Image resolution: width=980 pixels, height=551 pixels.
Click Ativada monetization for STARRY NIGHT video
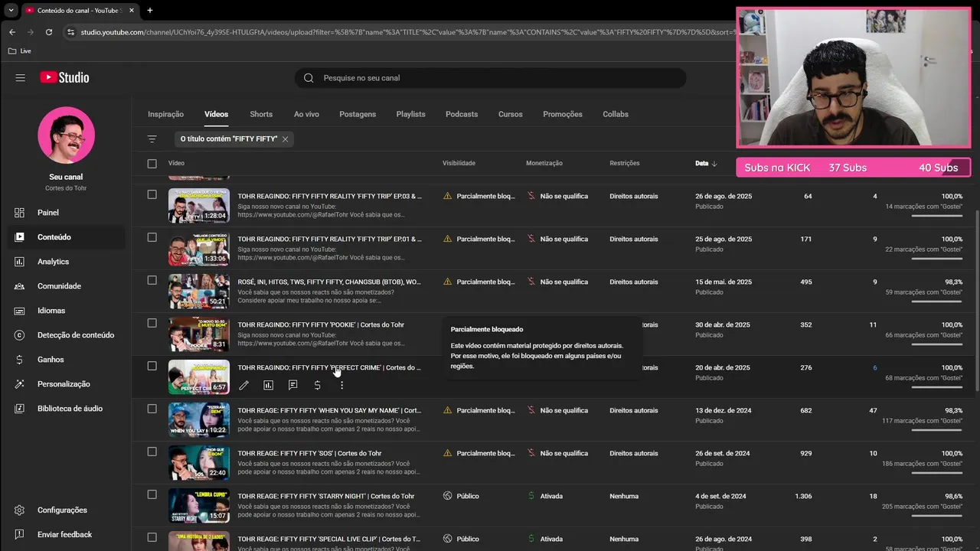[x=551, y=496]
